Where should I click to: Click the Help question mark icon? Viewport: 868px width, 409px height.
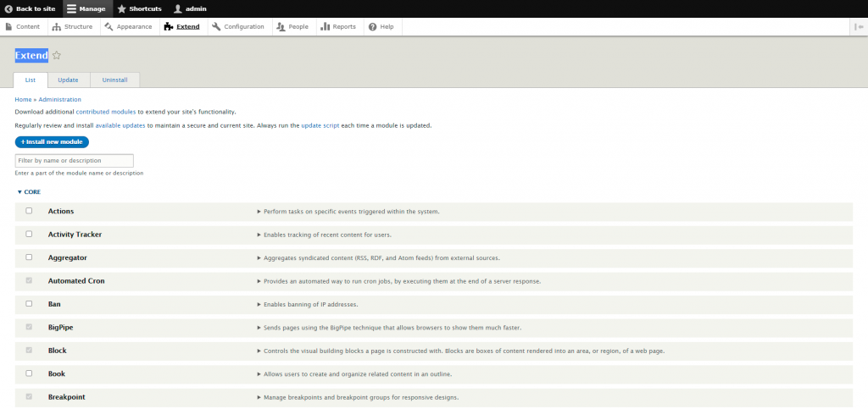tap(372, 27)
